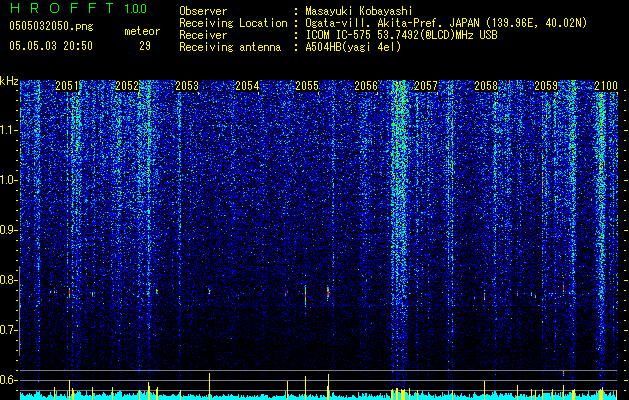The width and height of the screenshot is (629, 400).
Task: Select the Ogata-vill. Akita-Pref. JAPAN location text
Action: [446, 23]
